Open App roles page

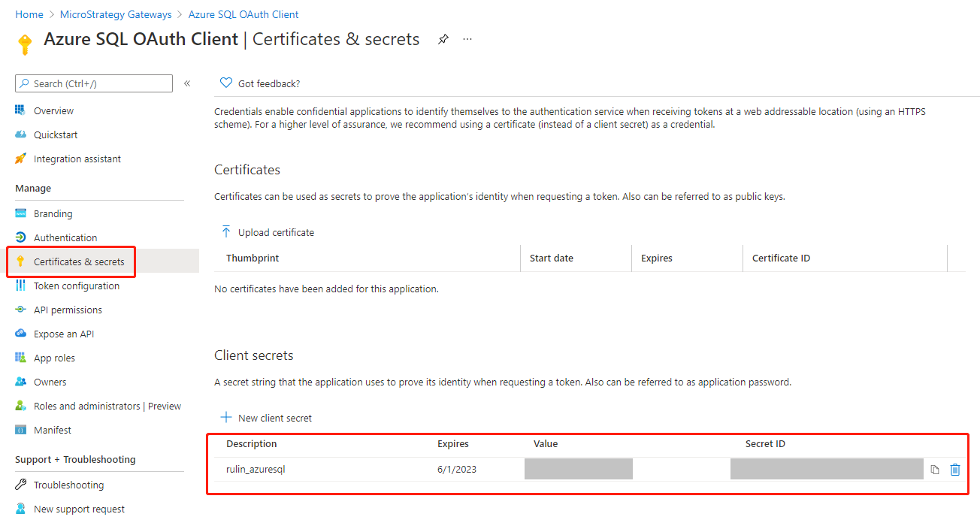coord(54,358)
